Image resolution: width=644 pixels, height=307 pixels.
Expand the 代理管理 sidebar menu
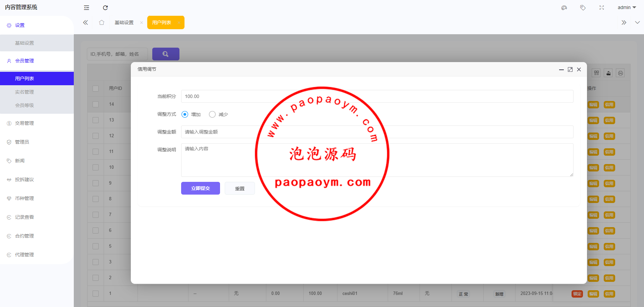[37, 255]
